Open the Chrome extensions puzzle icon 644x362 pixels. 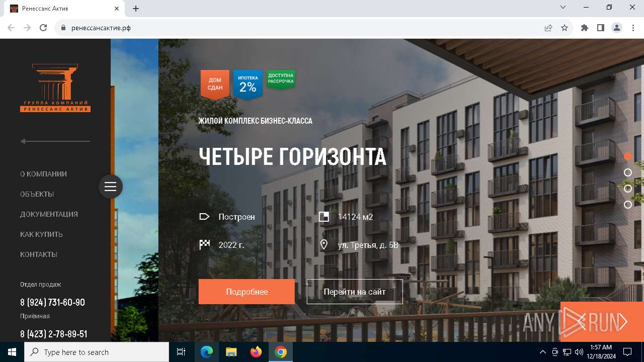pyautogui.click(x=585, y=28)
